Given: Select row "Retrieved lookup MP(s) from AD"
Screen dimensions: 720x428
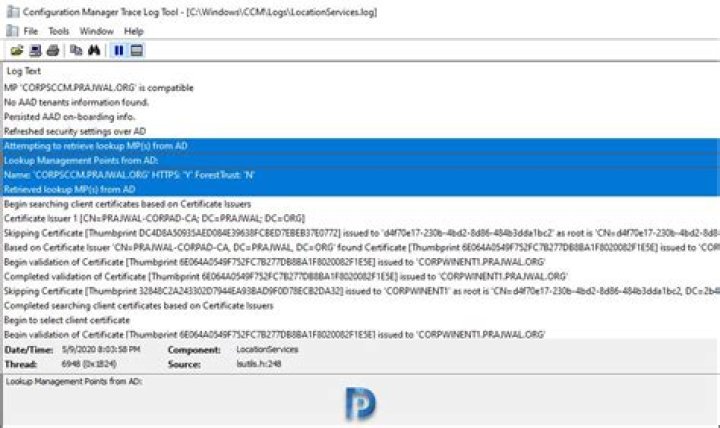Looking at the screenshot, I should point(360,189).
